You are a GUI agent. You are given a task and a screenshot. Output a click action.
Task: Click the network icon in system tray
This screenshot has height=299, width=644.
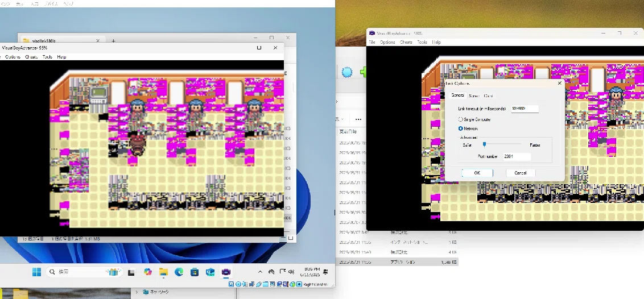(282, 272)
